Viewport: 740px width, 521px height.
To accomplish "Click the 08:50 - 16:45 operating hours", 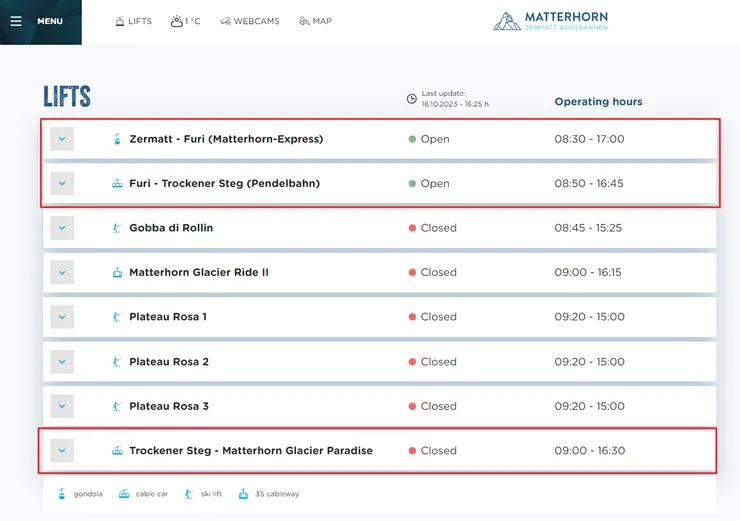I will (589, 184).
